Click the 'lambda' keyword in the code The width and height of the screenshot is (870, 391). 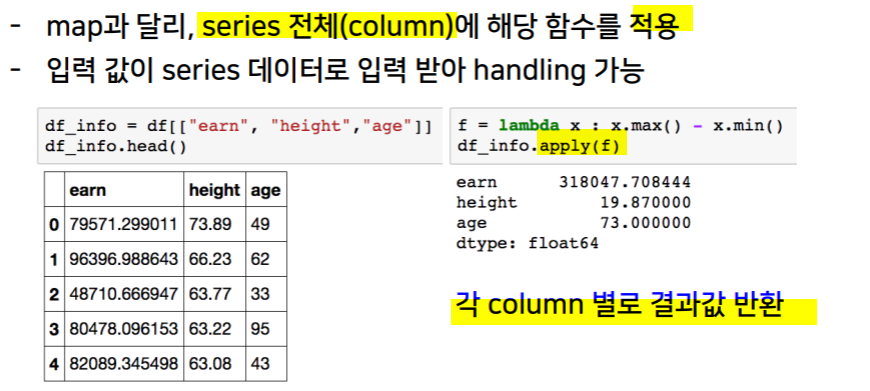(x=528, y=126)
